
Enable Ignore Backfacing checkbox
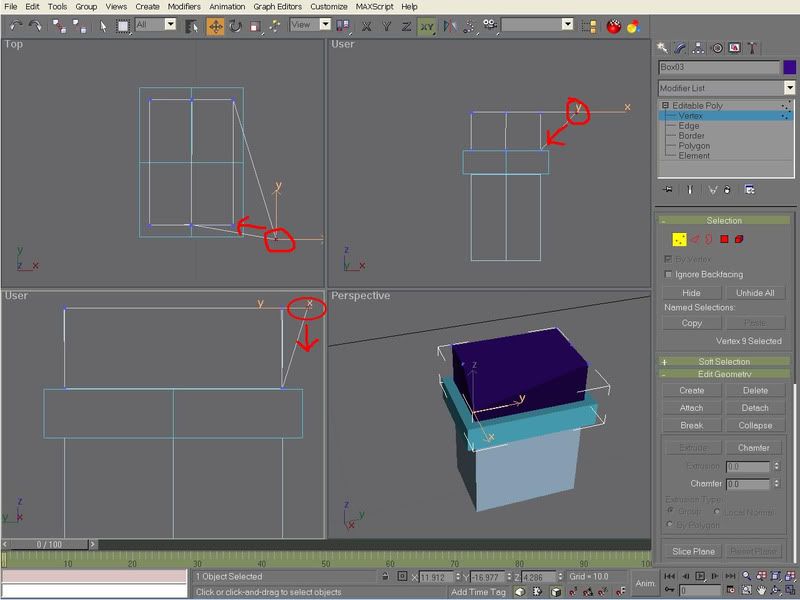669,274
